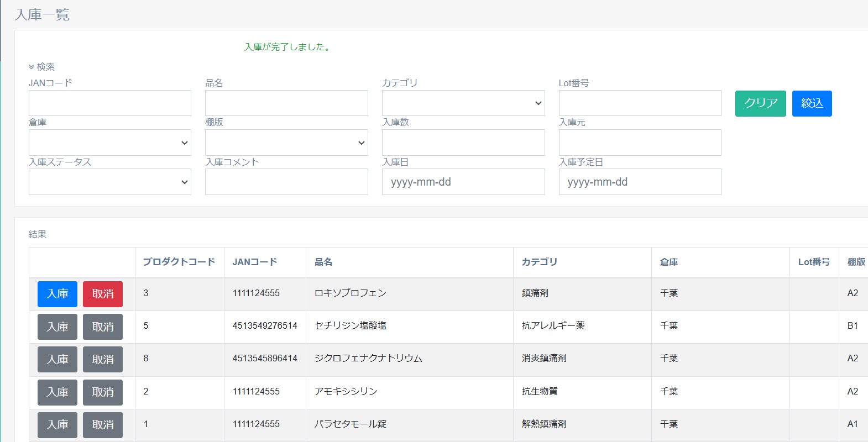Expand the 倉庫 dropdown

tap(109, 143)
